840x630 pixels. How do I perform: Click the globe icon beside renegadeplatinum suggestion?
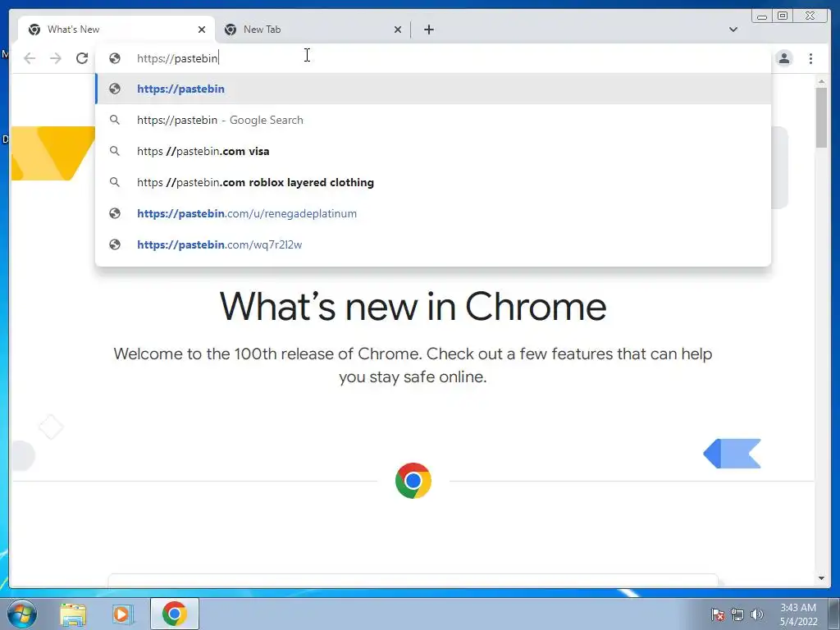point(115,213)
